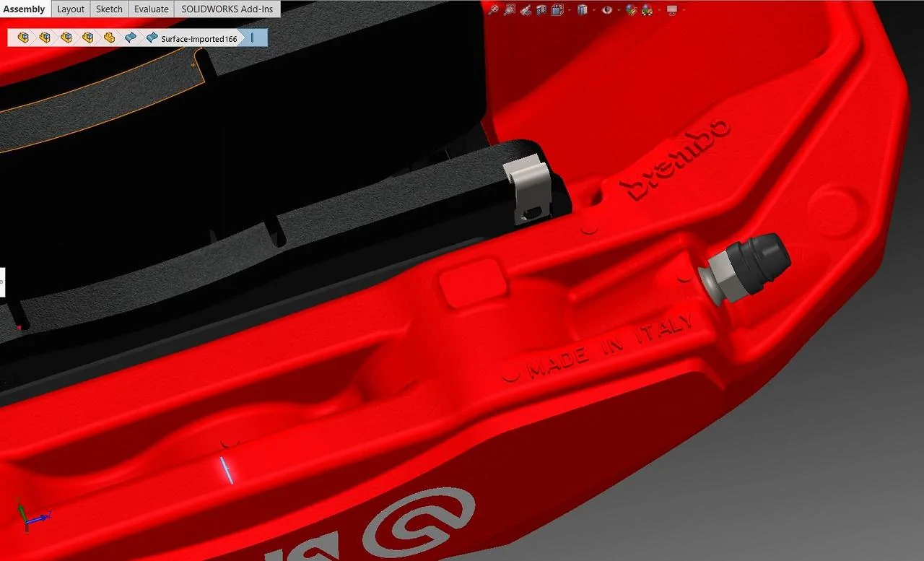This screenshot has width=924, height=561.
Task: Click the Zoom to Fit icon
Action: (x=493, y=9)
